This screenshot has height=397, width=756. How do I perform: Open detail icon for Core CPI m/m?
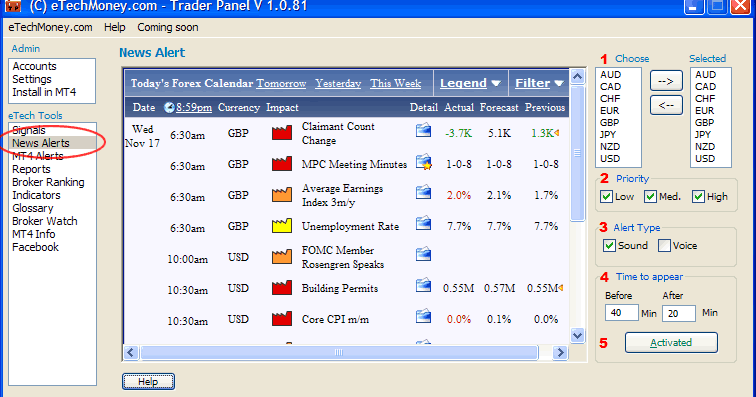coord(423,316)
